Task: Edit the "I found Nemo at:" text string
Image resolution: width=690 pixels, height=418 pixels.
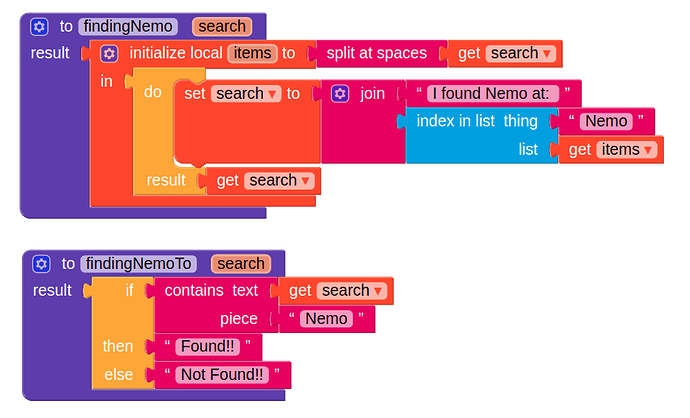Action: point(493,94)
